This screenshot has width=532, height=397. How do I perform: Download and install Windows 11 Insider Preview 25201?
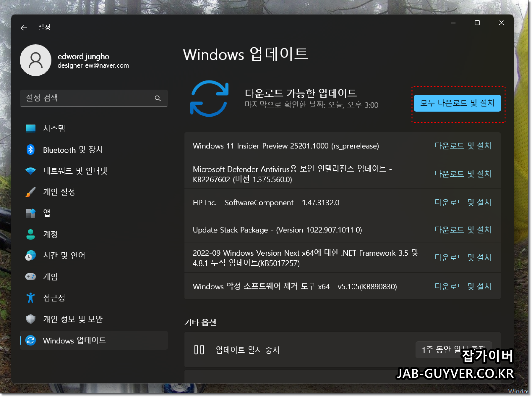tap(463, 146)
